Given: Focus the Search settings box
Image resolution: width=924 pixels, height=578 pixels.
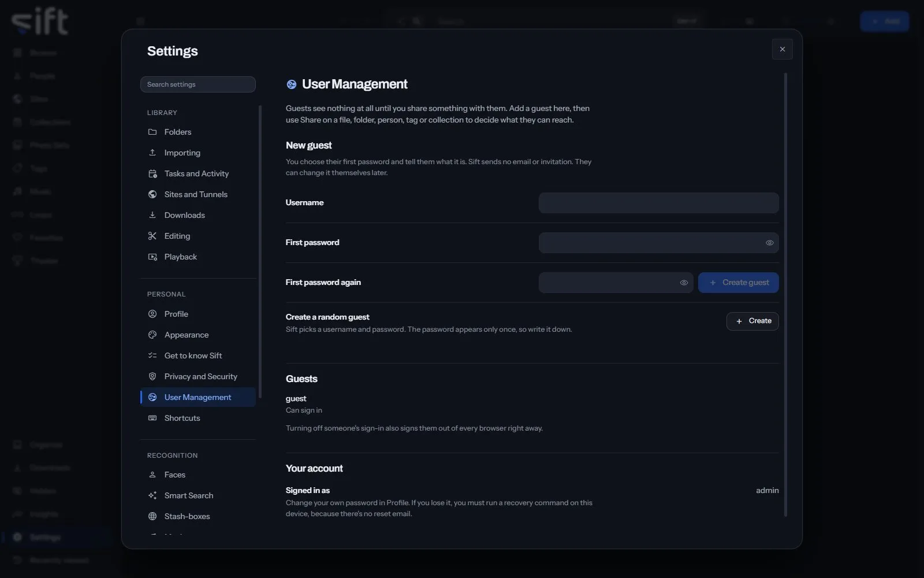Looking at the screenshot, I should point(198,84).
